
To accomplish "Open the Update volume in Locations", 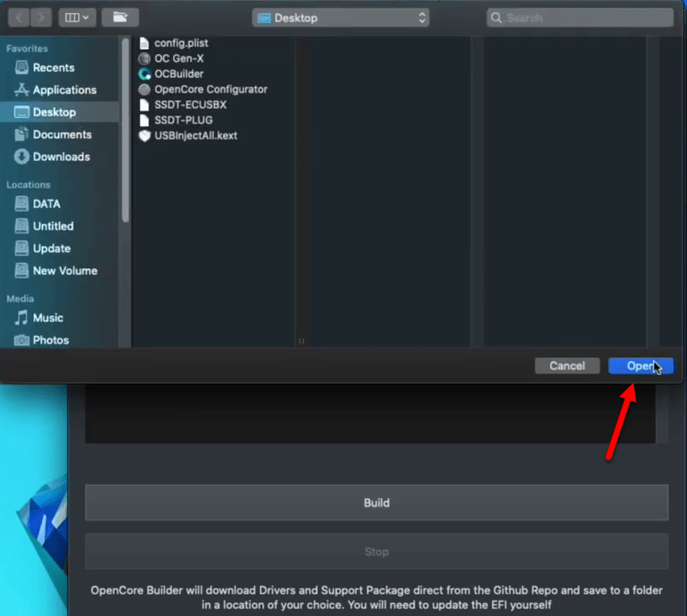I will coord(59,248).
